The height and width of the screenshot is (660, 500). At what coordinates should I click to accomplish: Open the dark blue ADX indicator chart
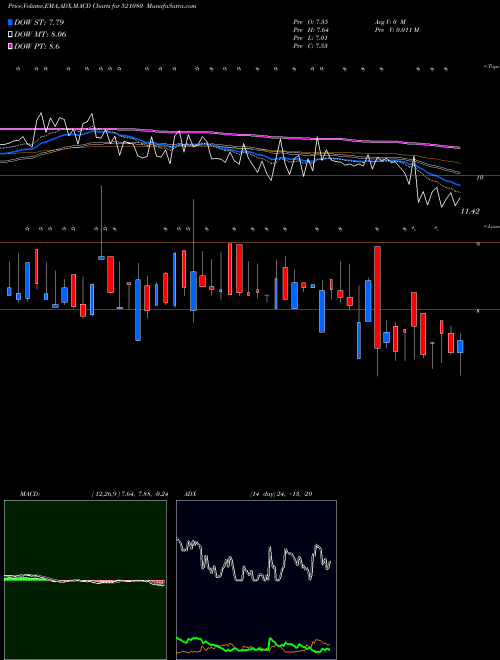tap(256, 580)
